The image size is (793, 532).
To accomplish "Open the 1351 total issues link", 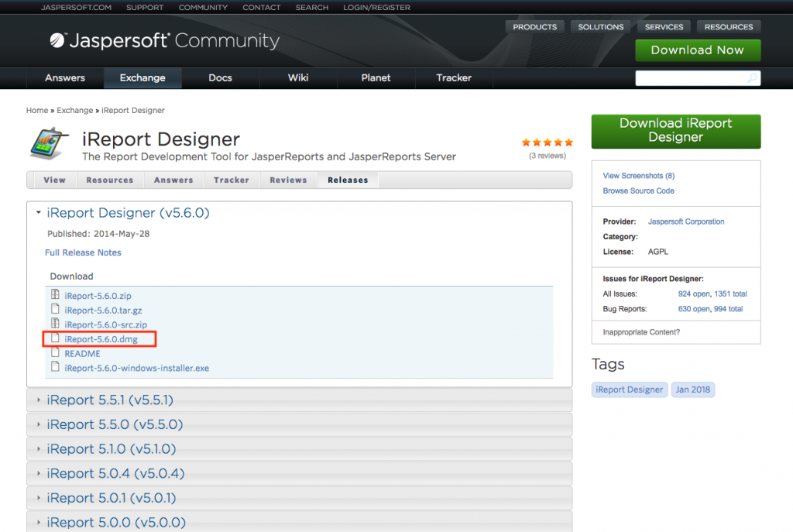I will [730, 293].
